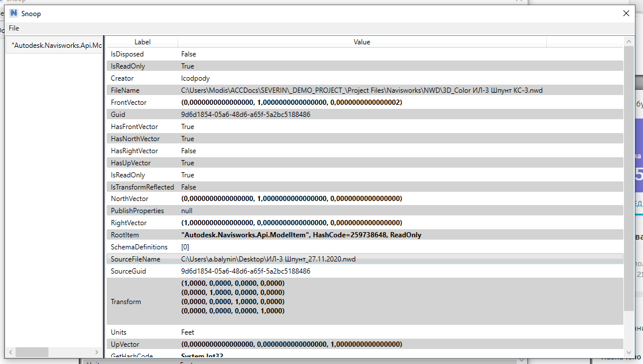The height and width of the screenshot is (364, 643).
Task: Click the Value column header
Action: (x=362, y=42)
